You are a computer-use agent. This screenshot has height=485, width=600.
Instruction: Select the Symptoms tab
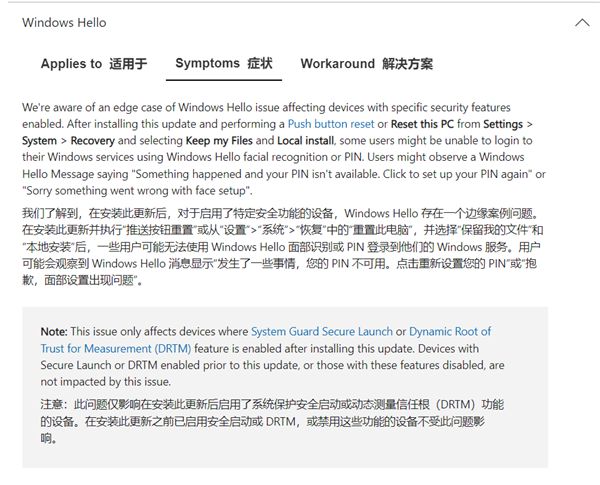[x=224, y=64]
